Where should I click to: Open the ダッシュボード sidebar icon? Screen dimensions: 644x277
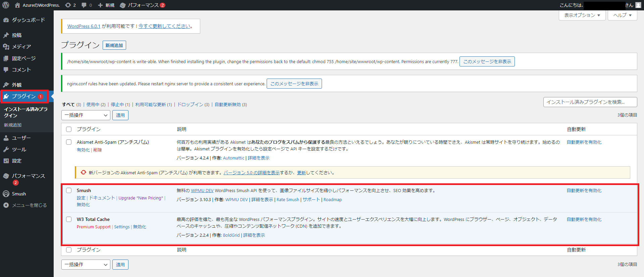point(6,20)
